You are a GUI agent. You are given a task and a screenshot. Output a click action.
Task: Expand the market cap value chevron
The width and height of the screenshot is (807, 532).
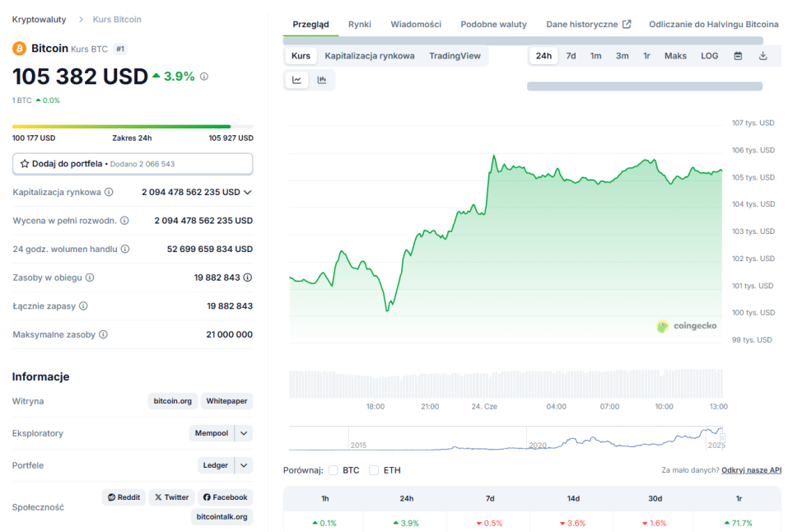click(x=248, y=192)
